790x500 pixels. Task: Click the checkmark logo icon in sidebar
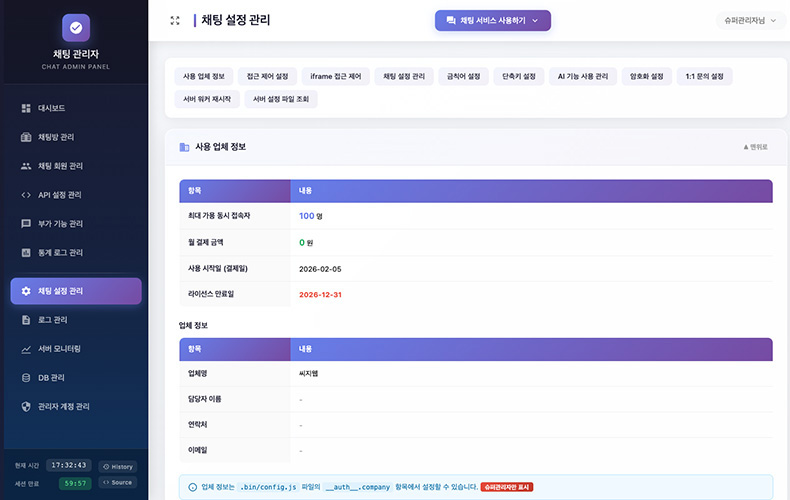coord(76,28)
